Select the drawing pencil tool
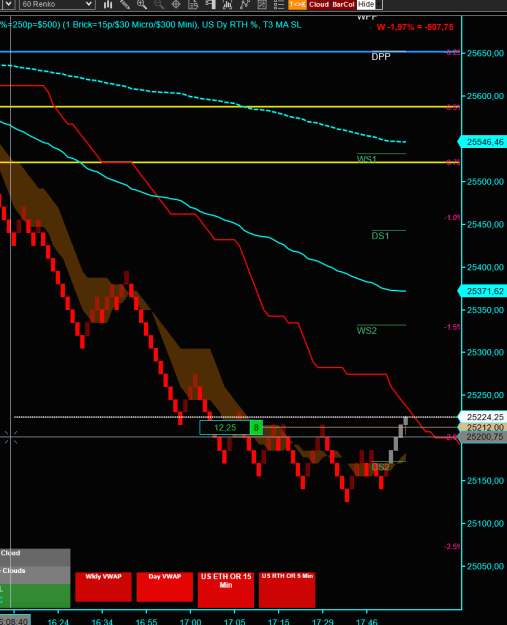The image size is (507, 625). point(125,4)
